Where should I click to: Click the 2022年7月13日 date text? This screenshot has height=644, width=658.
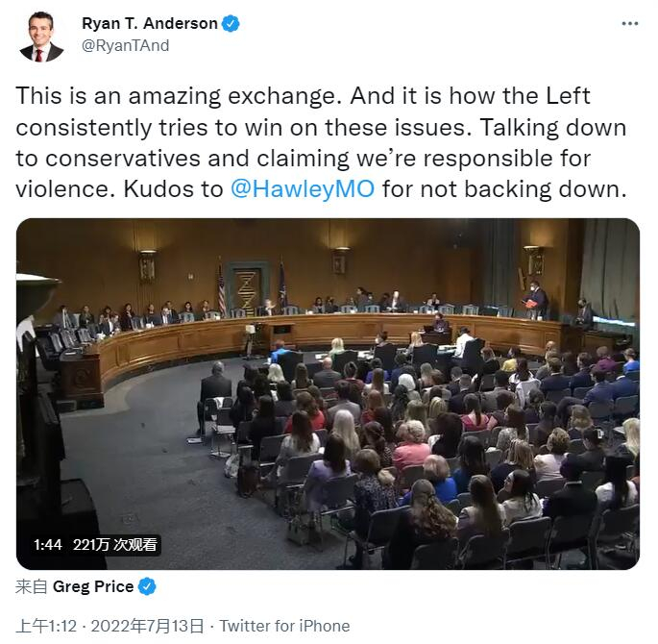[x=147, y=626]
